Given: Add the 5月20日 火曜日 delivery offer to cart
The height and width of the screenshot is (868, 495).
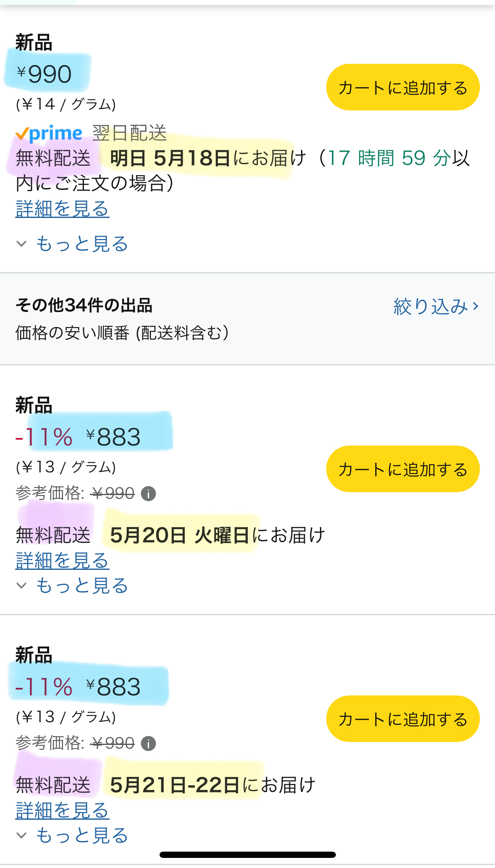Looking at the screenshot, I should (403, 469).
